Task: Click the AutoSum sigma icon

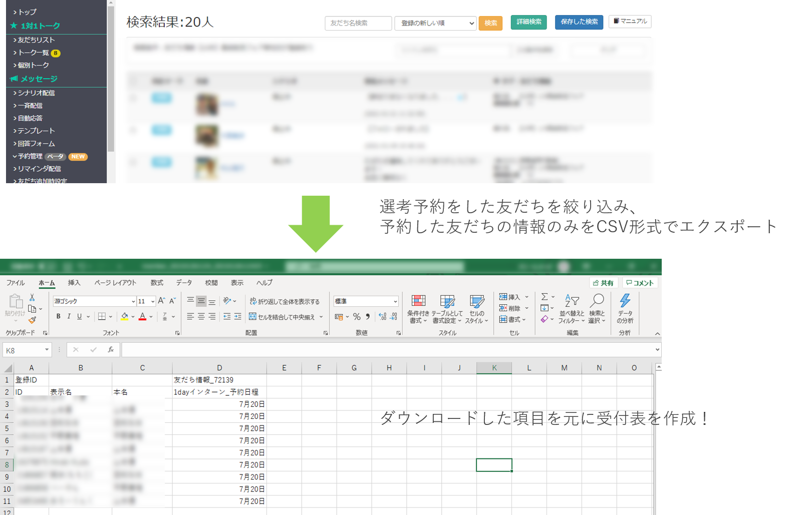Action: 545,297
